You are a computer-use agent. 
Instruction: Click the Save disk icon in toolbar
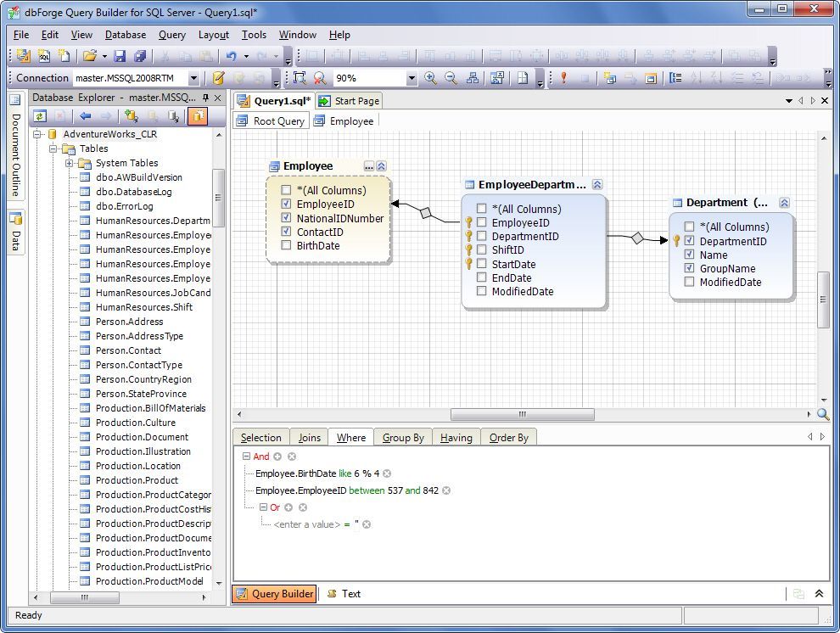[x=120, y=56]
